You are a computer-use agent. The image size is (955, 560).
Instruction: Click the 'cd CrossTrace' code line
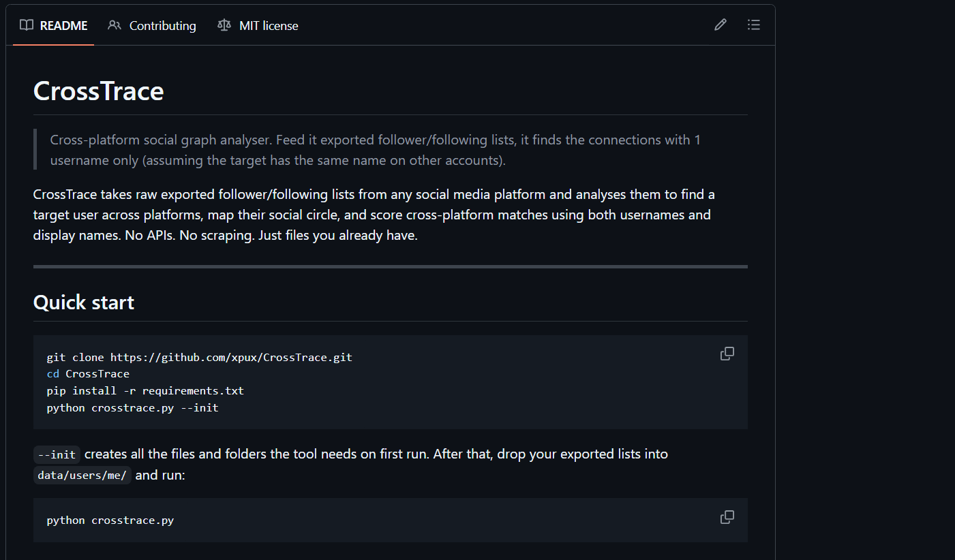(x=88, y=374)
